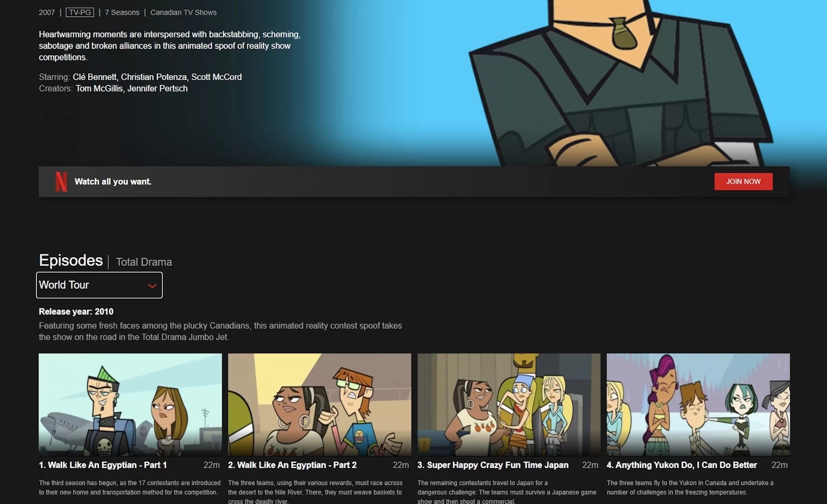Click the title '4. Anything Yukon Do, I Can Do Better'
Viewport: 827px width, 504px height.
(682, 465)
